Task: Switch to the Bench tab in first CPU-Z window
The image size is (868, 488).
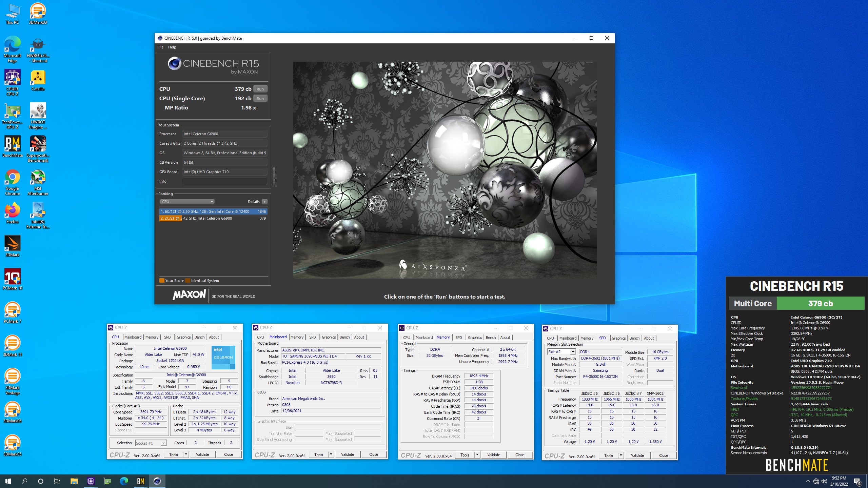Action: [200, 337]
